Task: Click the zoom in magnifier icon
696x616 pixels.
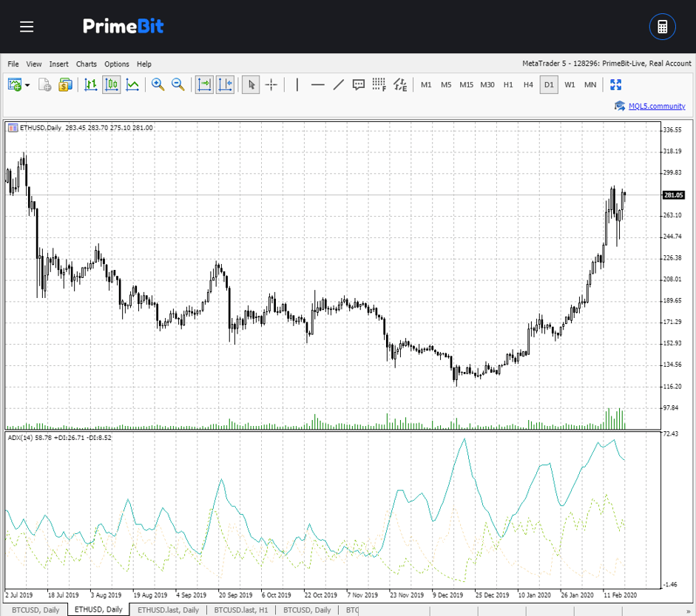Action: [x=158, y=84]
